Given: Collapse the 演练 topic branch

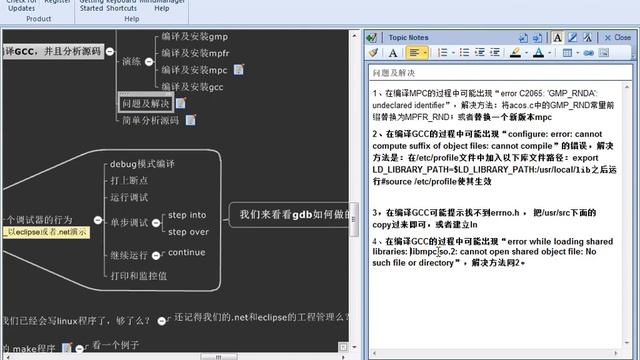Looking at the screenshot, I should pyautogui.click(x=149, y=62).
